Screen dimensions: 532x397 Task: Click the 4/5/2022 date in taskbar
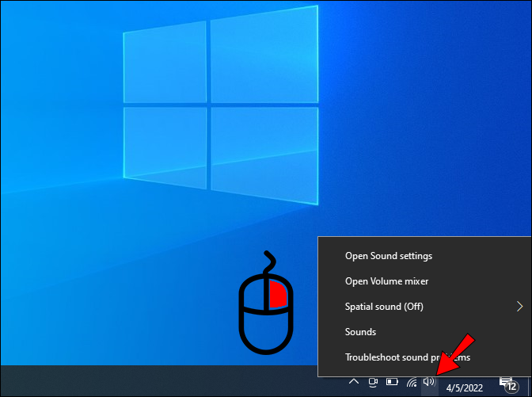[465, 388]
